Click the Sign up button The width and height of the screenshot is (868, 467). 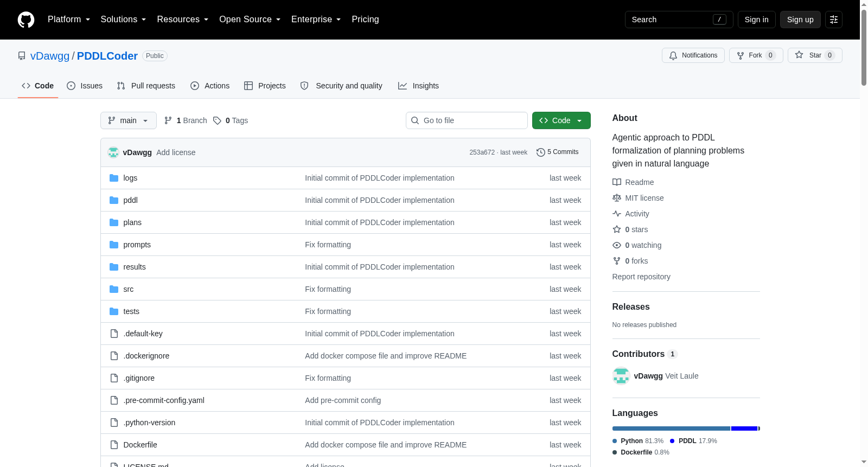800,20
